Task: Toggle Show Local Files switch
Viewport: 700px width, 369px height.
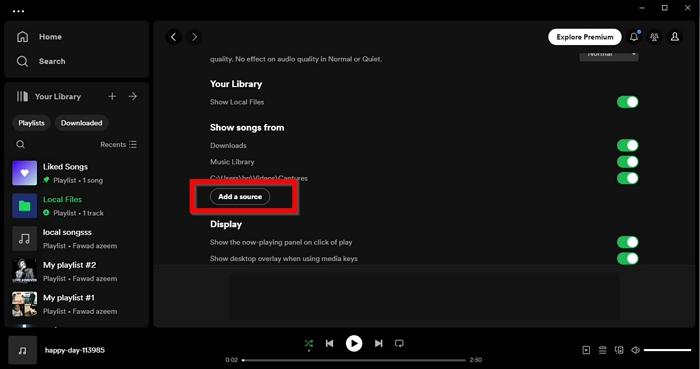Action: [x=628, y=102]
